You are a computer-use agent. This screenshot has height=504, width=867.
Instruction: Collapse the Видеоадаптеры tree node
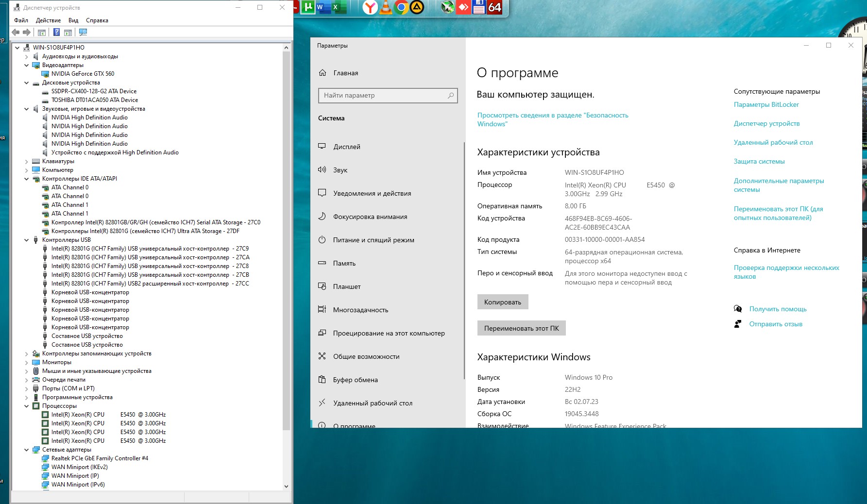[x=27, y=65]
